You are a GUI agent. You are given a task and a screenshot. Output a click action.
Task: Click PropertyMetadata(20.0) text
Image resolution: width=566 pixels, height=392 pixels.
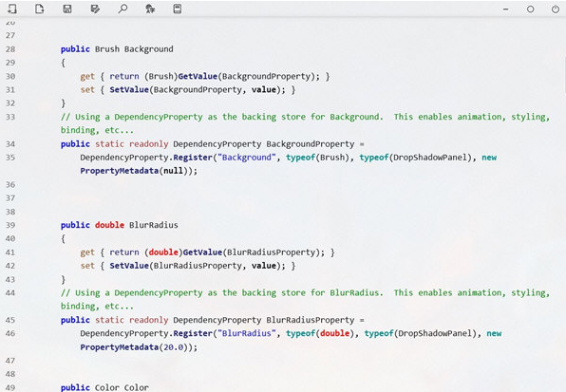(139, 347)
